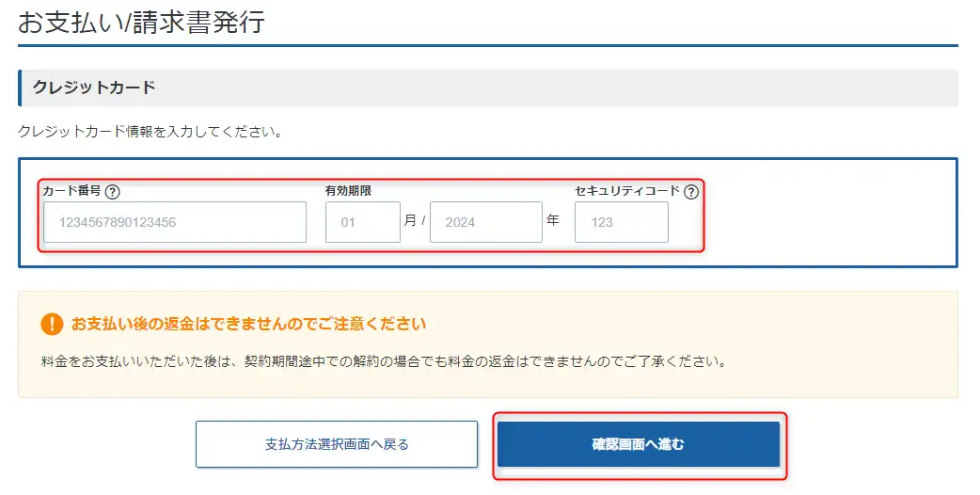Viewport: 980px width, 495px height.
Task: Click the refund notice paragraph starting 料金をお支払い
Action: (x=384, y=362)
